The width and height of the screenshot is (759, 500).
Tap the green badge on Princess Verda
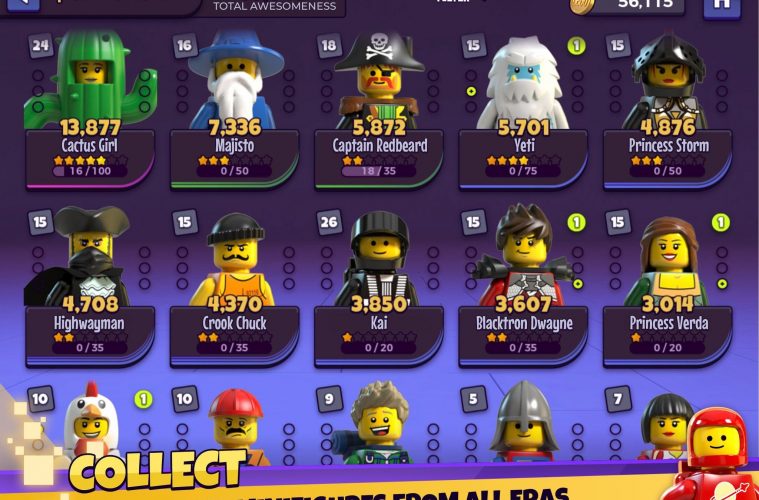(x=721, y=223)
